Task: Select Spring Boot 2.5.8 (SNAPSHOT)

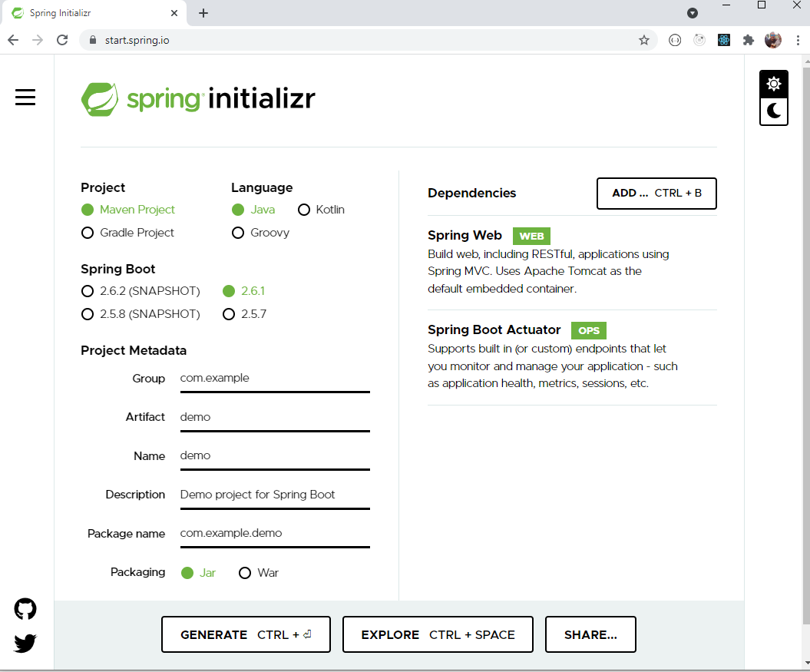Action: [141, 314]
